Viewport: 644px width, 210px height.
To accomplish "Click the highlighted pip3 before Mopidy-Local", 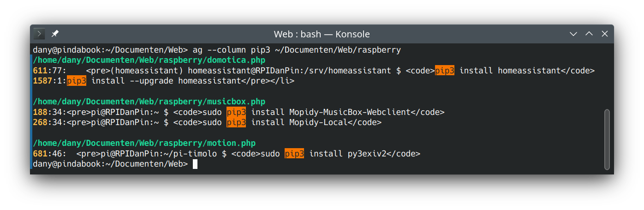I will pos(236,122).
